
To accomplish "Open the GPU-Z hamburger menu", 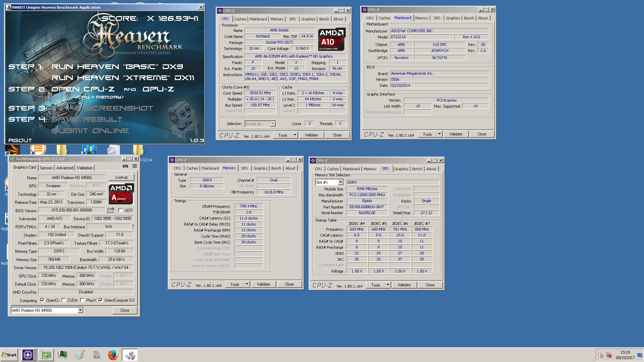I will (x=135, y=166).
